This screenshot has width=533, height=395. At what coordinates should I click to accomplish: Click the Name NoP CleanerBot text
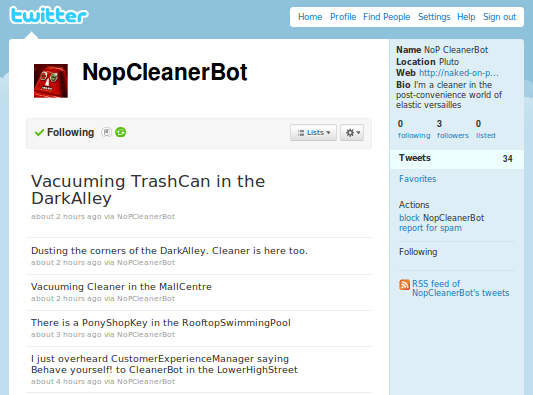coord(442,50)
